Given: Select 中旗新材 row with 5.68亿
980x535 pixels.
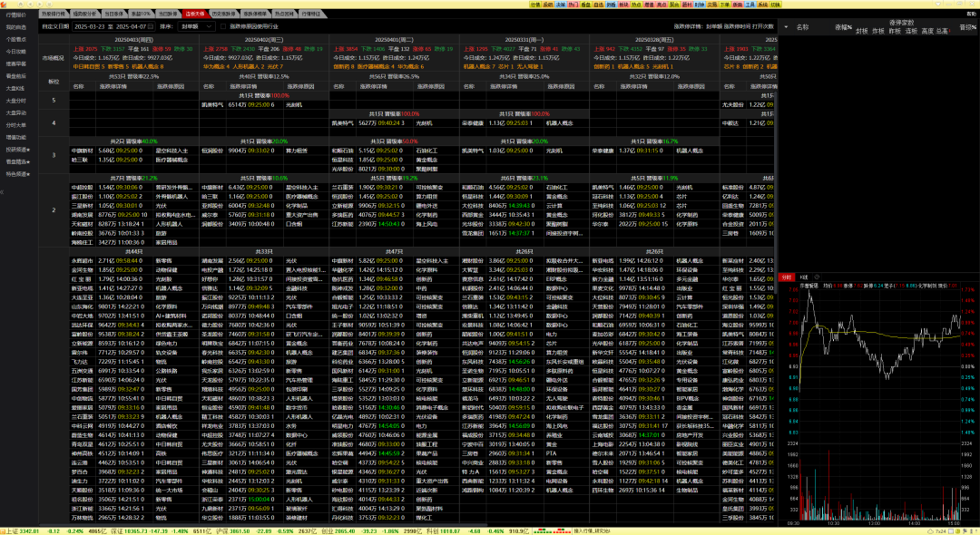Looking at the screenshot, I should (133, 151).
